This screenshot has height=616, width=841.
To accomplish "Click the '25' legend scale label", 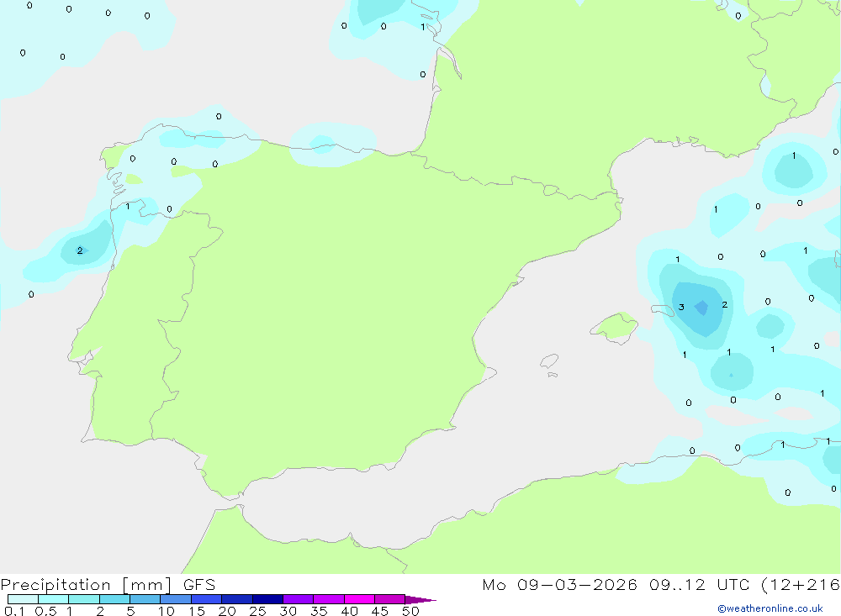I will 258,611.
